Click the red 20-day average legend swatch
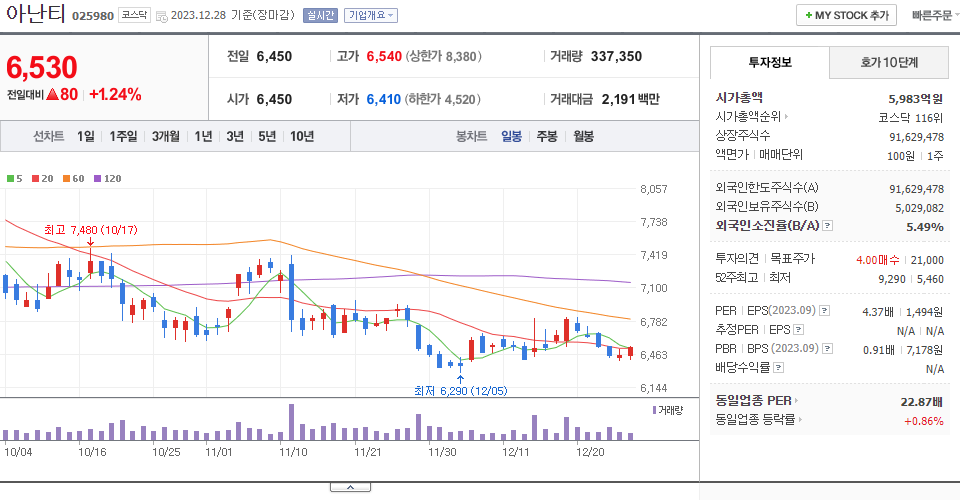 pos(36,179)
